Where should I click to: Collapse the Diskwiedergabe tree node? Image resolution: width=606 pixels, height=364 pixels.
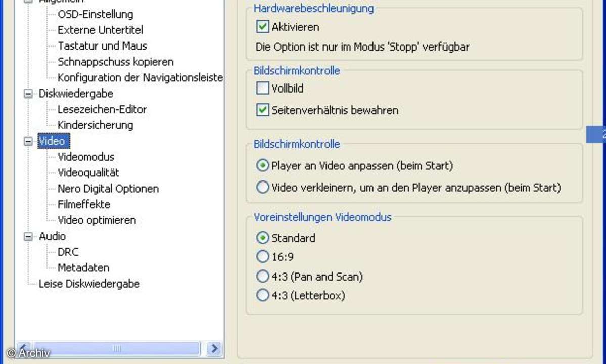click(x=28, y=94)
